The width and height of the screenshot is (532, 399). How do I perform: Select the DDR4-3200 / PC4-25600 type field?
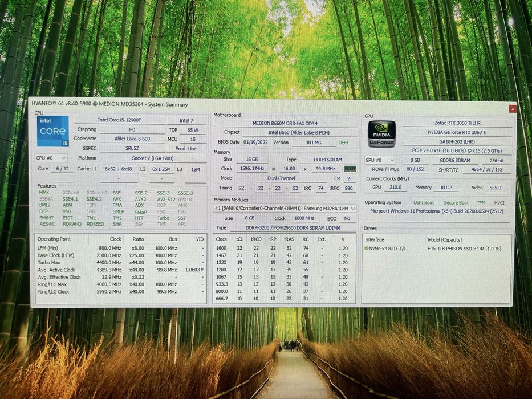[x=293, y=228]
